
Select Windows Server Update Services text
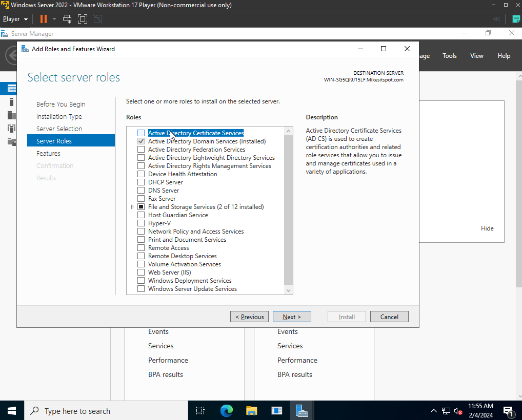click(x=192, y=289)
